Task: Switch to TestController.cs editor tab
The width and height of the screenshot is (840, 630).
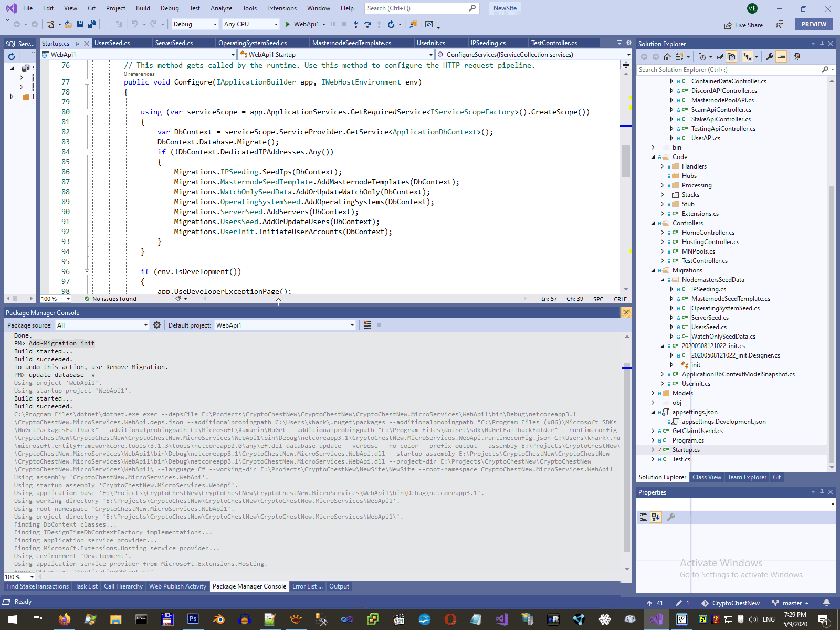Action: [x=563, y=43]
